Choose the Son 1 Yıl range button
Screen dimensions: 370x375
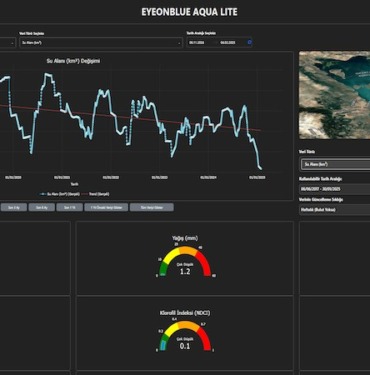point(69,207)
